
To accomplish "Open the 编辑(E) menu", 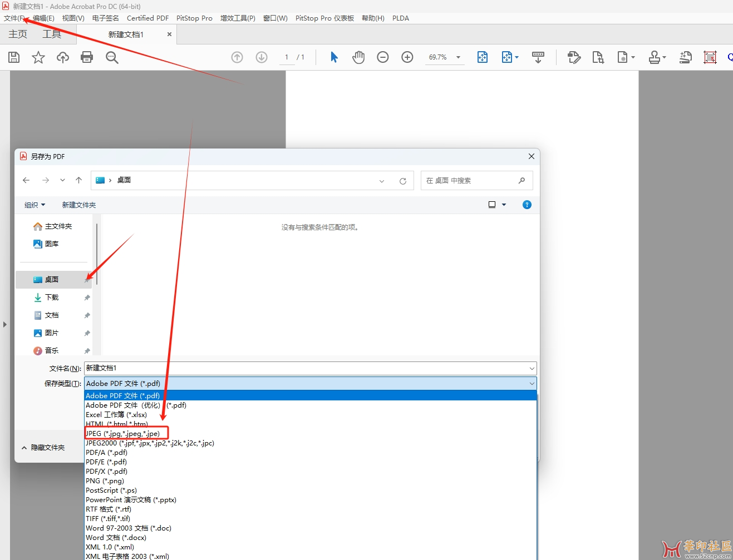I will 43,18.
